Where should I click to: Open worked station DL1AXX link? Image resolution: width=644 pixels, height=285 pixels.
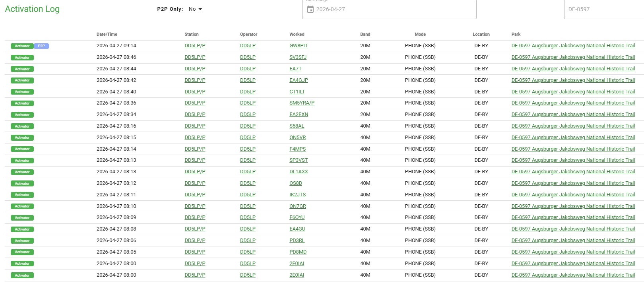point(299,172)
